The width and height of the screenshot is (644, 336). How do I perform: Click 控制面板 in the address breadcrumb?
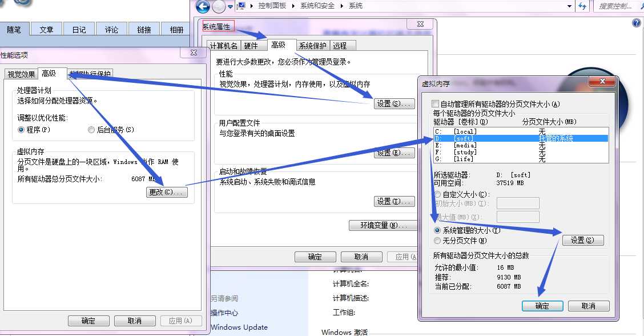272,6
